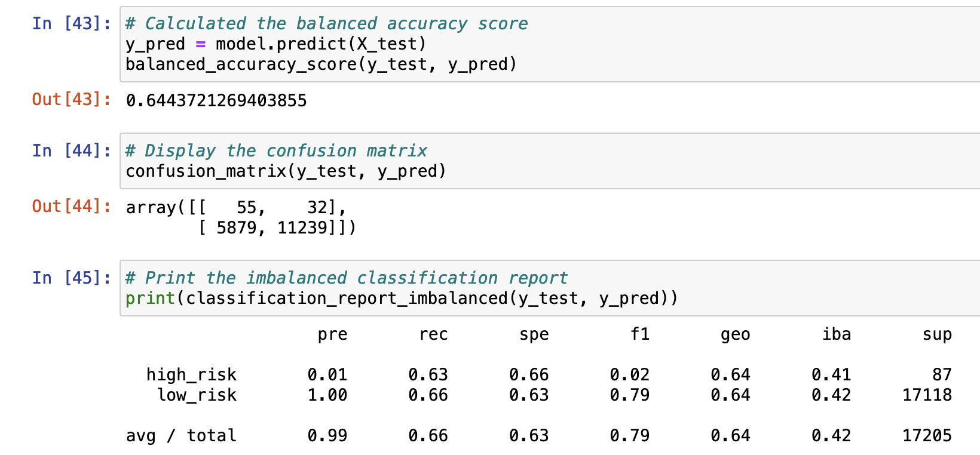The image size is (980, 455).
Task: Click the 'pre' column header
Action: click(332, 334)
